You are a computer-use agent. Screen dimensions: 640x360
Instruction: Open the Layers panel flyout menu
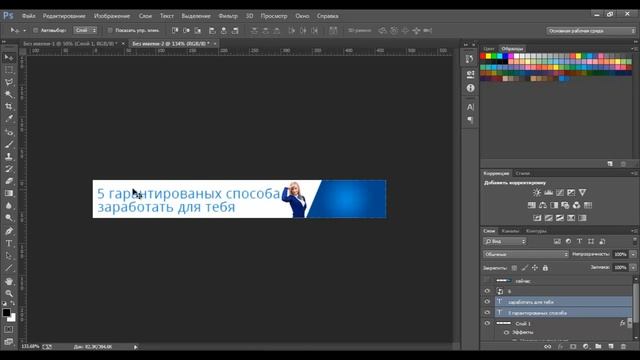(634, 231)
